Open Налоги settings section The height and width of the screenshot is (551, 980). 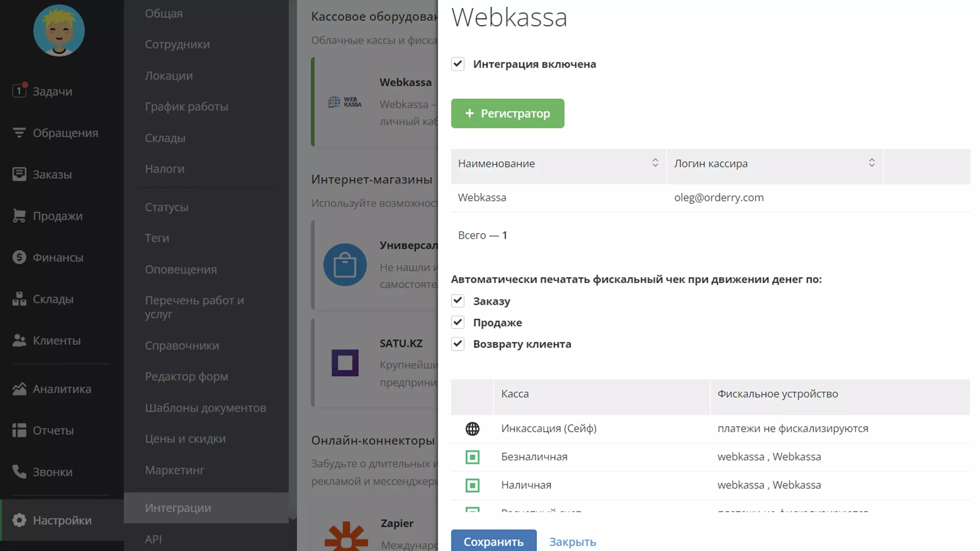(x=165, y=169)
